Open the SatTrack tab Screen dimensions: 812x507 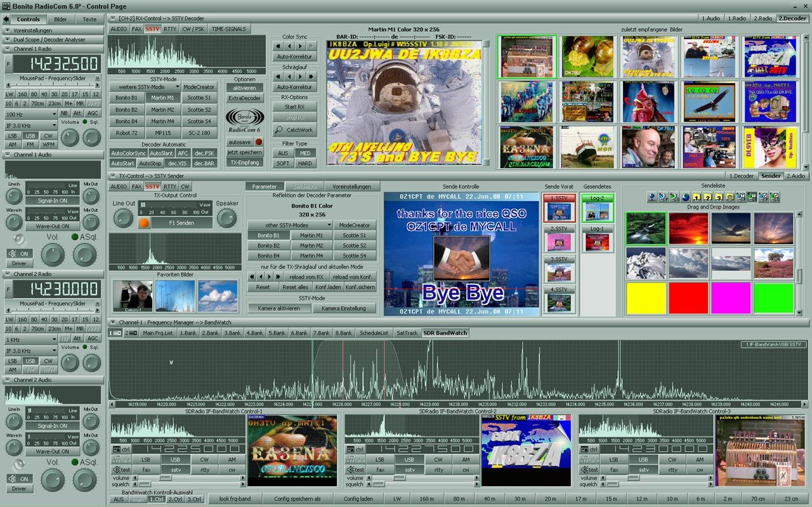click(407, 333)
